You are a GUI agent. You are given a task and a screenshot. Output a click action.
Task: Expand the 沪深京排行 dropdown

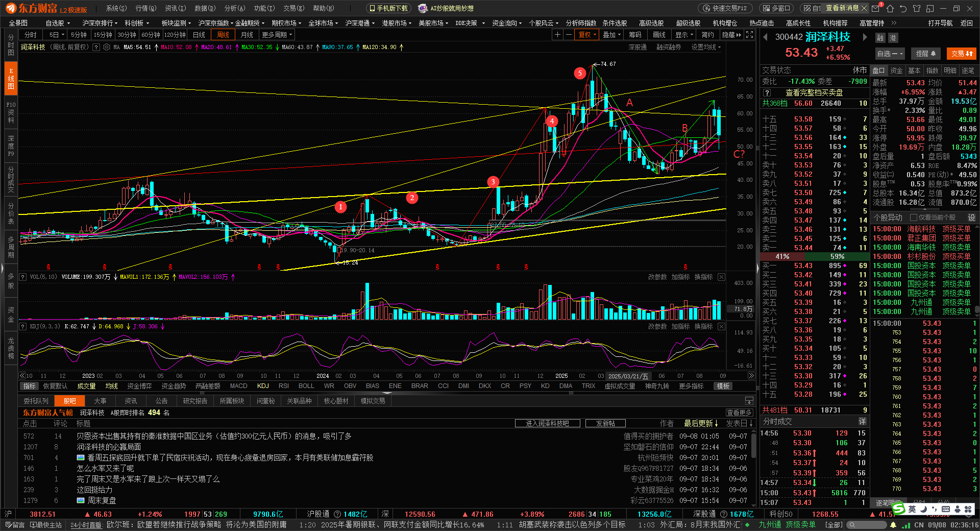(x=100, y=23)
